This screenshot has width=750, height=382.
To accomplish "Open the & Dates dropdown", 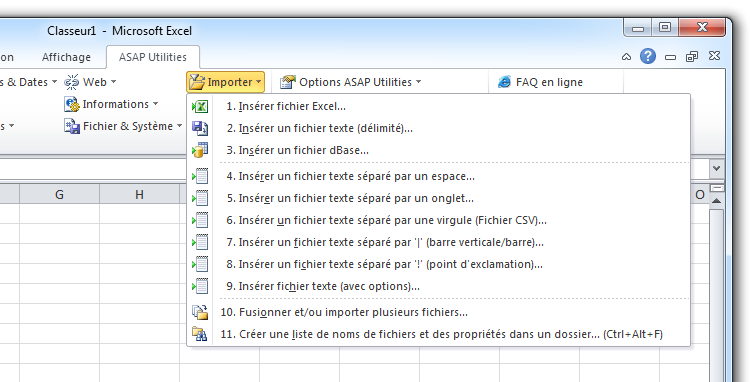I will [x=29, y=82].
